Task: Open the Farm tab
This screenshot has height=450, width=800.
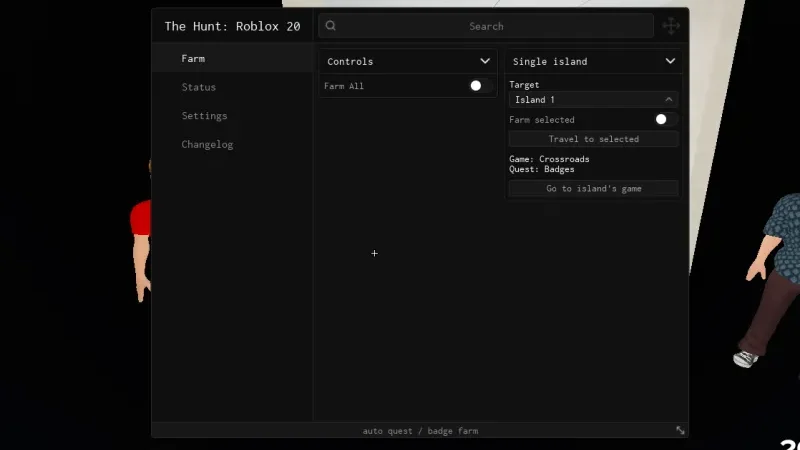Action: pos(233,59)
